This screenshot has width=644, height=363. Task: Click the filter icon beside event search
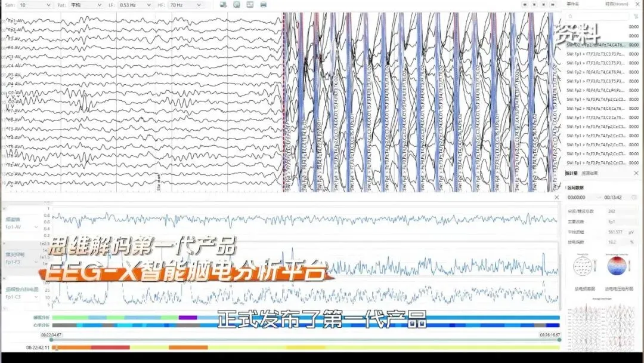pos(636,17)
